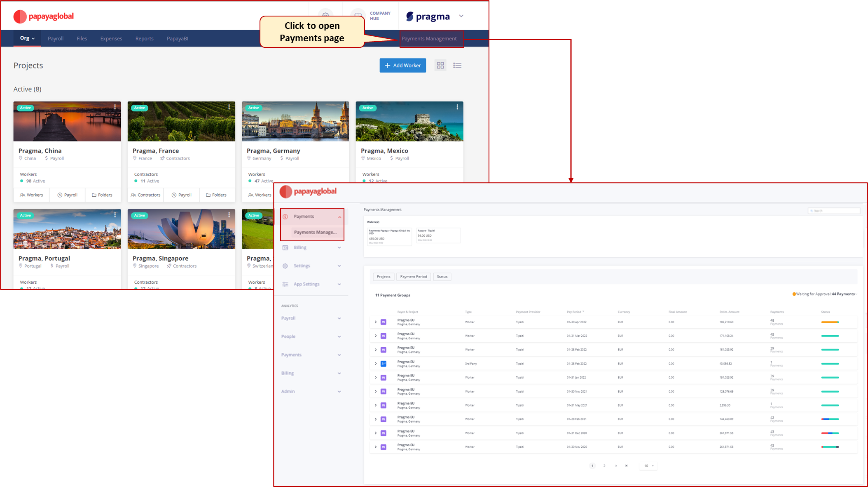Image resolution: width=868 pixels, height=487 pixels.
Task: Open Payments Management from the top menu
Action: click(x=432, y=38)
